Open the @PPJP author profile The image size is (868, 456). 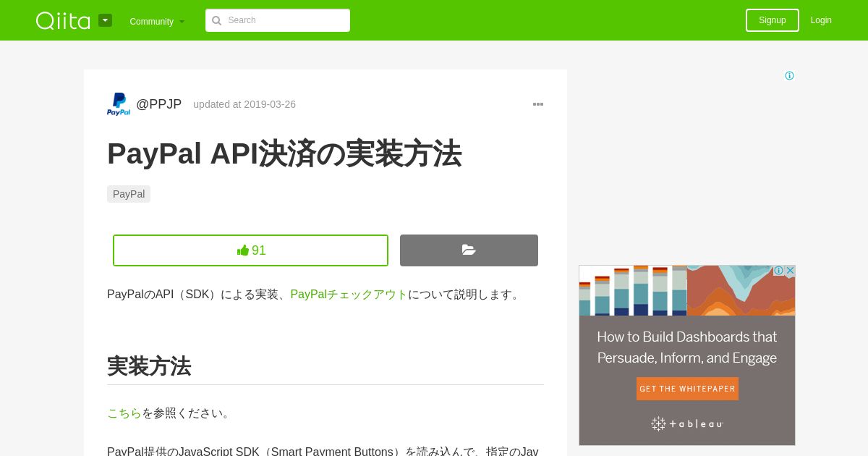(x=158, y=104)
